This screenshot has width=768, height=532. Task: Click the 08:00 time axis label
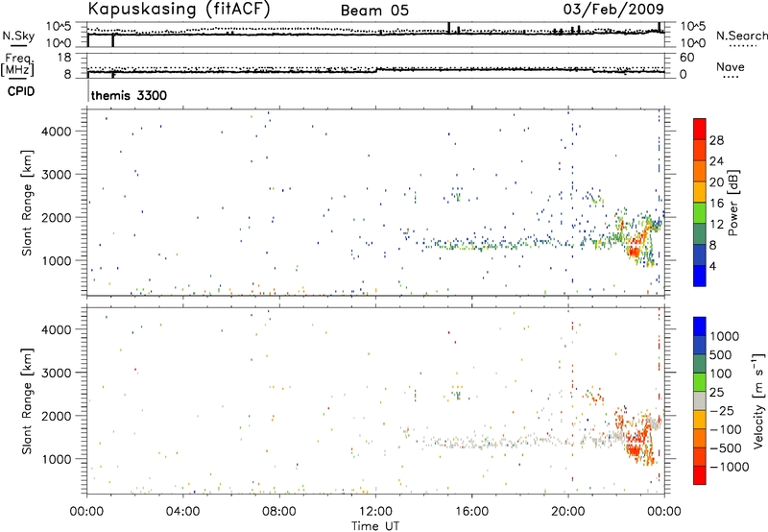[279, 512]
